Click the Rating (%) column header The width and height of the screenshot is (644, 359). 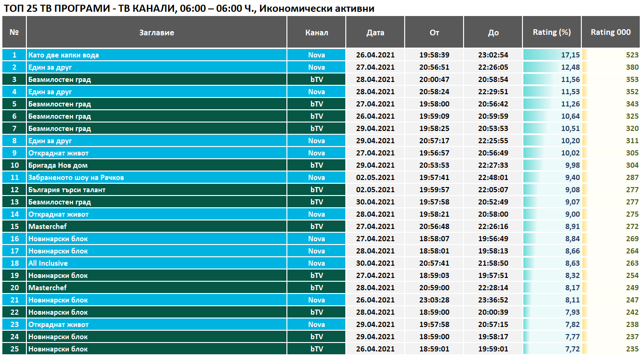[552, 33]
